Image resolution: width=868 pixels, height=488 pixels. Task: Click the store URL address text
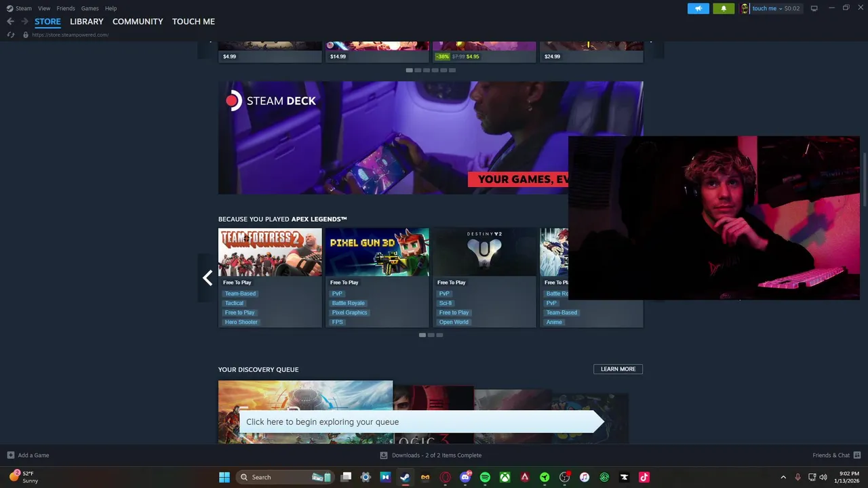coord(70,35)
